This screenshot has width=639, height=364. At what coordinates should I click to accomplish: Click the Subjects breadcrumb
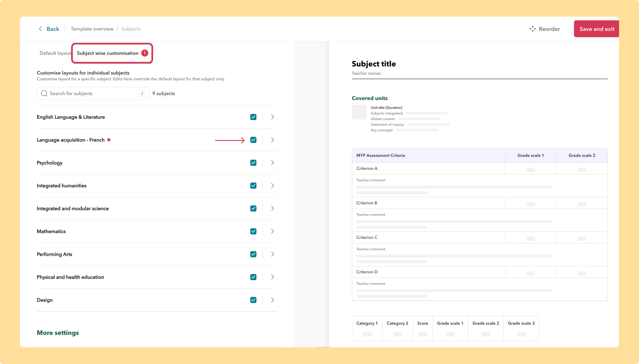click(x=131, y=29)
